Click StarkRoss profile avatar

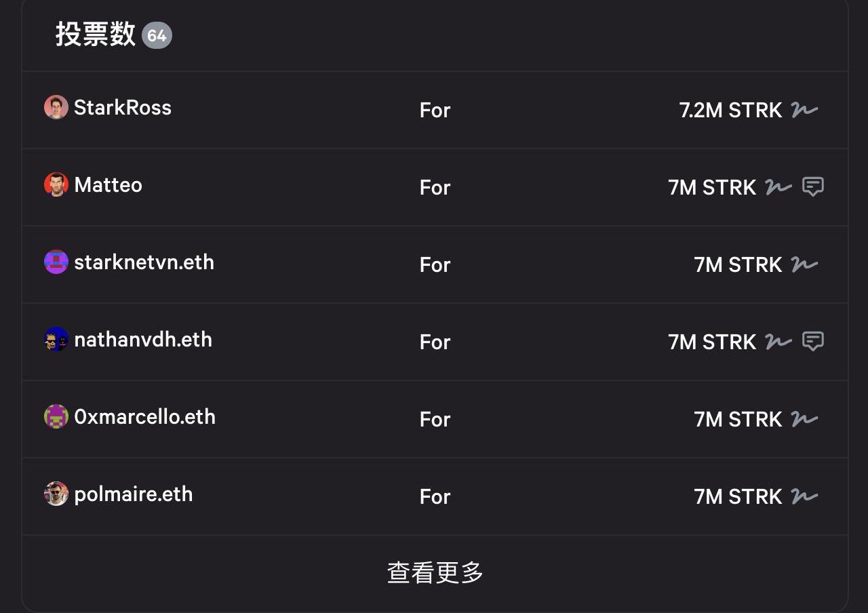(56, 107)
